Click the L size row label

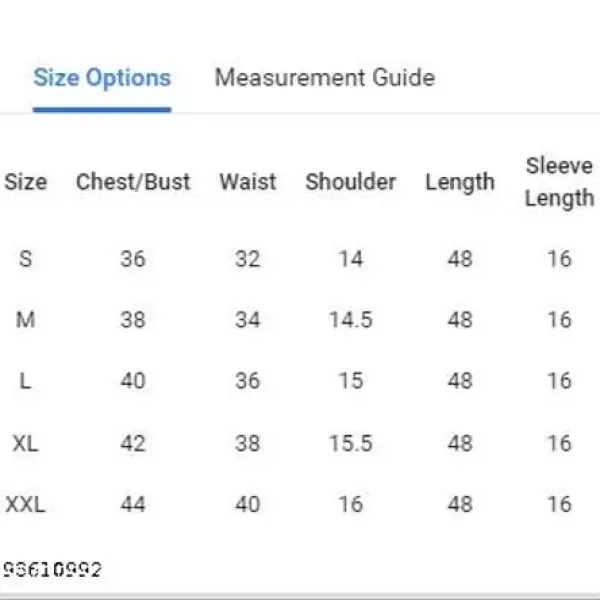pyautogui.click(x=26, y=381)
